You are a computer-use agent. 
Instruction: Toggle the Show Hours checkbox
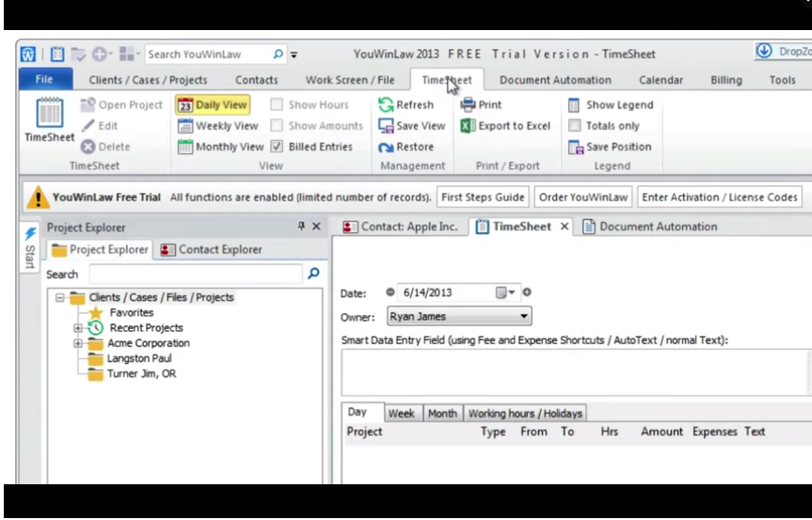(277, 105)
